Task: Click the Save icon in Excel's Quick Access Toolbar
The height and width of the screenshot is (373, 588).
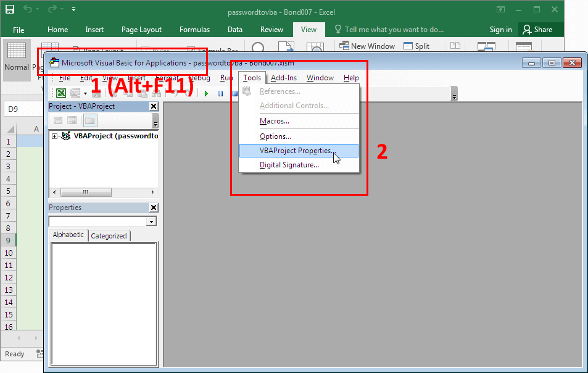Action: [x=9, y=9]
